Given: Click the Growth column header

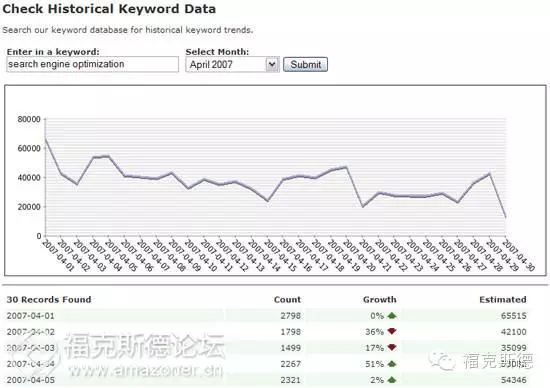Looking at the screenshot, I should click(380, 300).
